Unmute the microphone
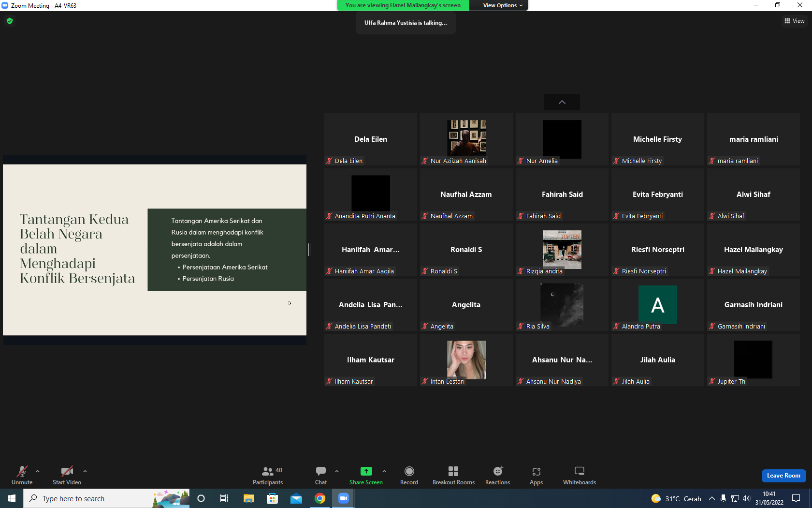The image size is (812, 508). tap(22, 476)
